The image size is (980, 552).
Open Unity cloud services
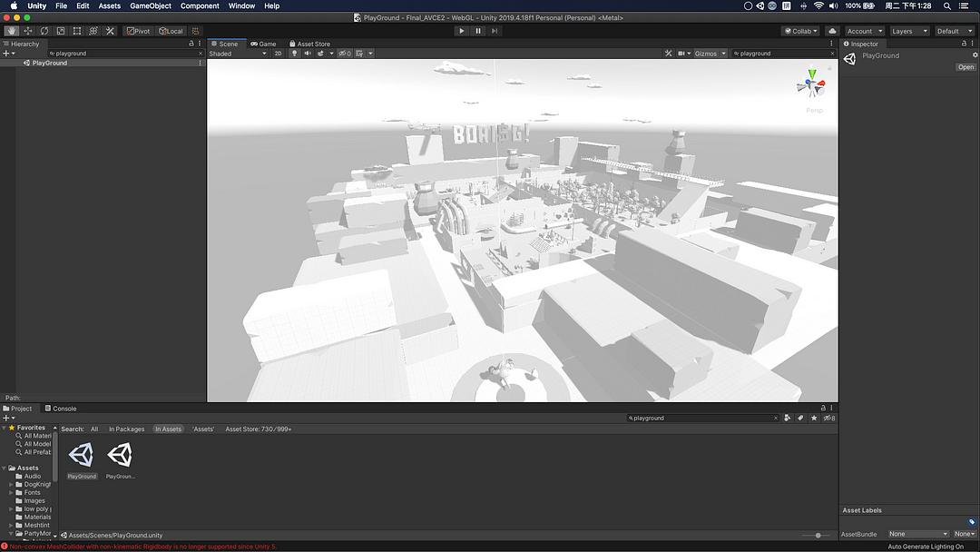coord(832,31)
